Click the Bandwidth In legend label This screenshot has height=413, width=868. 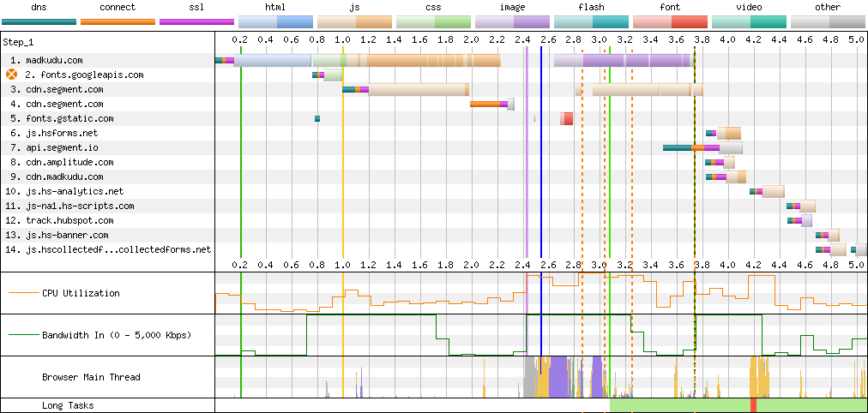[116, 334]
